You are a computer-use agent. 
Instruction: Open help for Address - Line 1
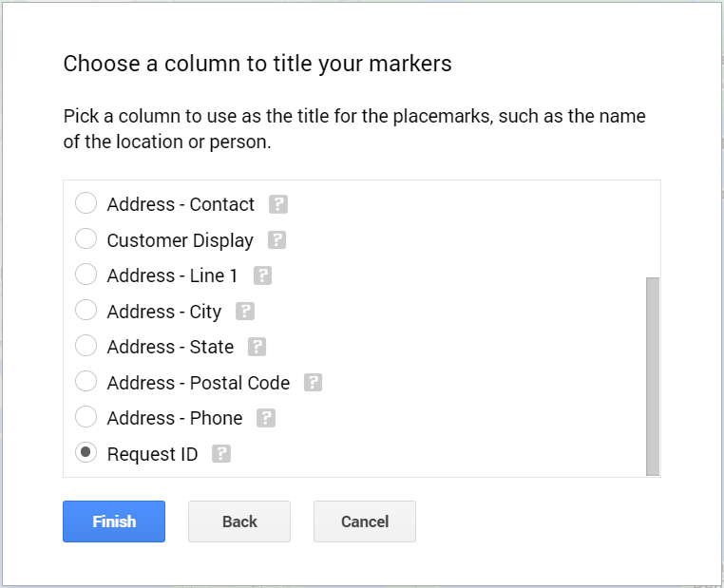(263, 275)
